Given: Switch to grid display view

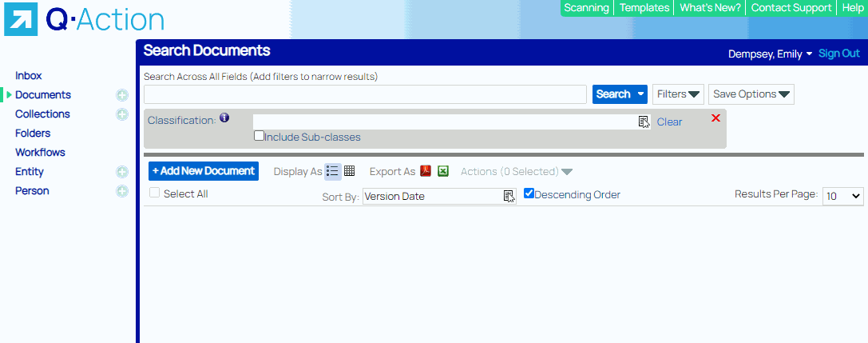Looking at the screenshot, I should pos(349,171).
